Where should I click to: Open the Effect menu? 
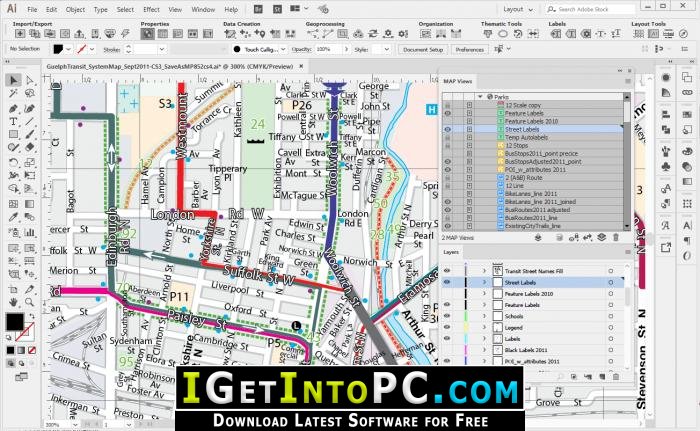point(151,9)
